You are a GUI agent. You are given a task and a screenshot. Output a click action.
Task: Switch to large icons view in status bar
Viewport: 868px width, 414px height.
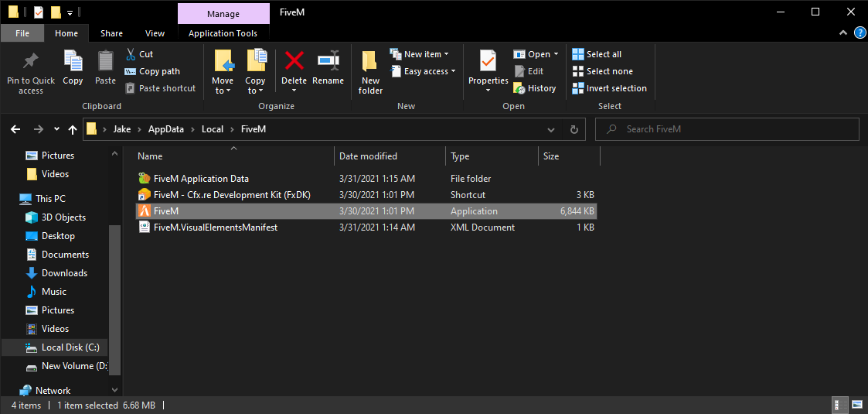[x=857, y=405]
